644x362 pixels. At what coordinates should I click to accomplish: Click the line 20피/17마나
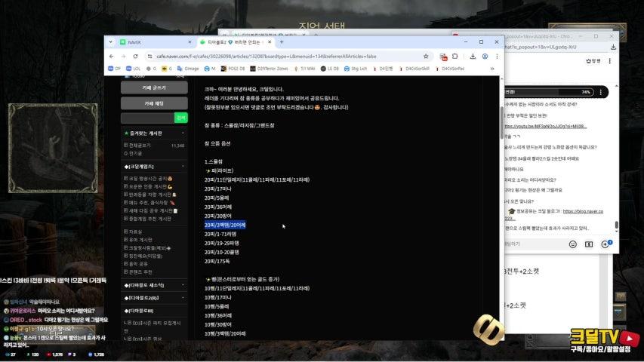click(x=218, y=189)
